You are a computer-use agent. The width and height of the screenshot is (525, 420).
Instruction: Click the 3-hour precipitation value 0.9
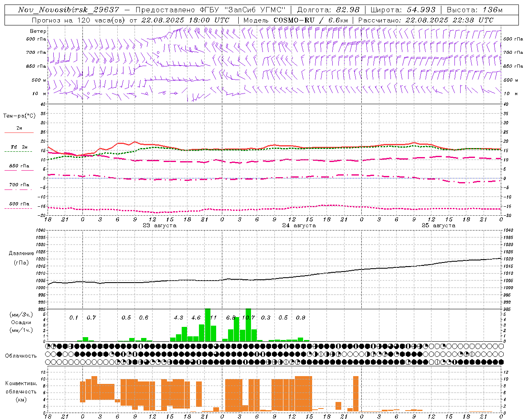(301, 317)
